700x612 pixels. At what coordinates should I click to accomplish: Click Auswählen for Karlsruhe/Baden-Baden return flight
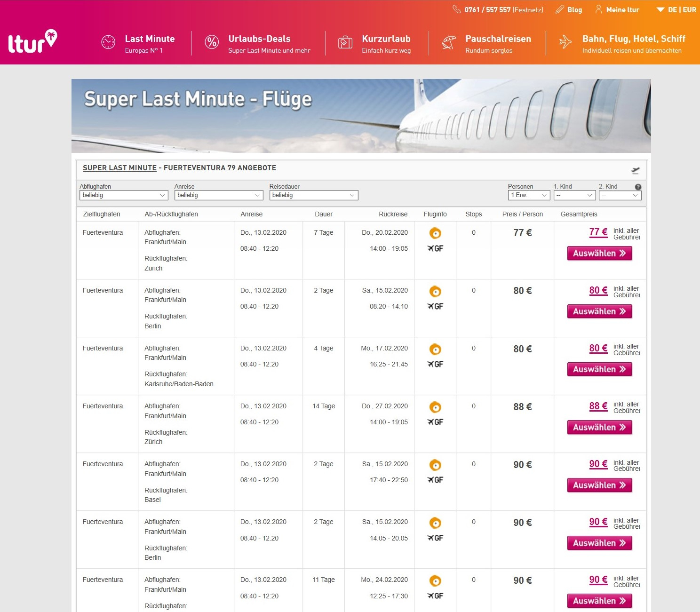pos(599,369)
